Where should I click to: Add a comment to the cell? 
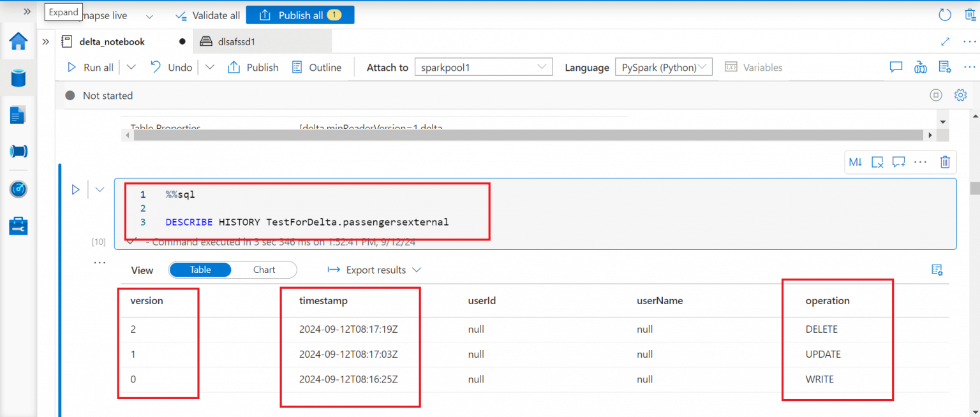coord(898,162)
